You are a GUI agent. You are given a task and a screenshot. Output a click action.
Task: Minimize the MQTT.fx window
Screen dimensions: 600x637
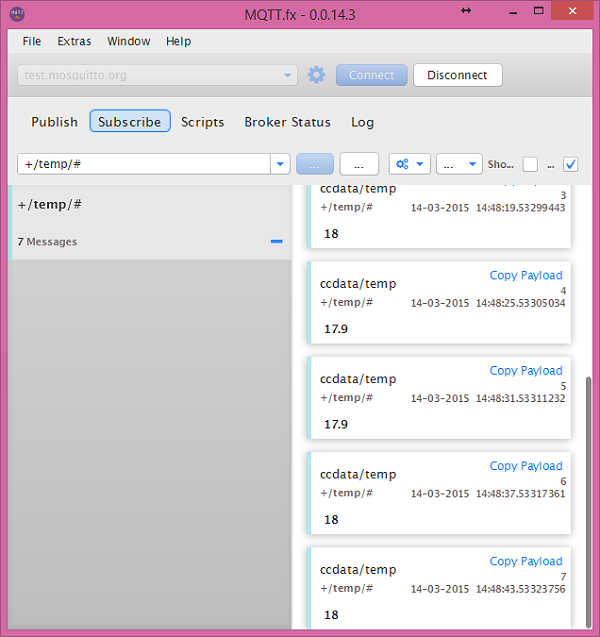pos(513,12)
